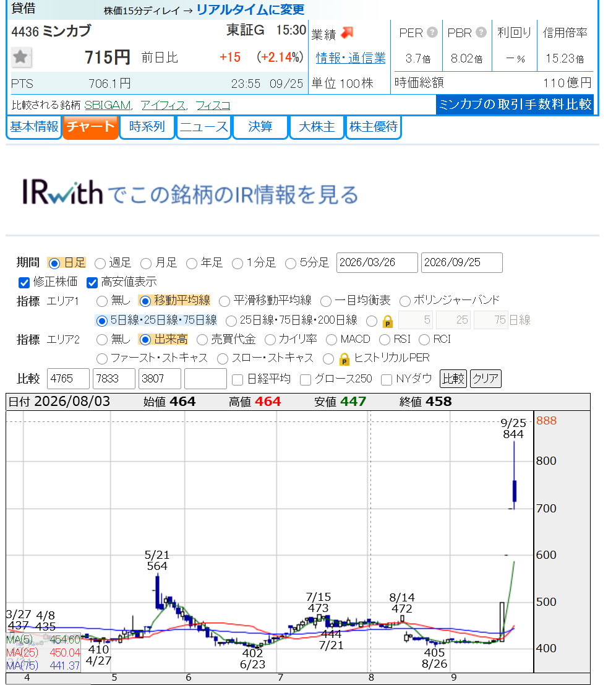The image size is (616, 685).
Task: Click the lock icon next to ヒストリカルPER
Action: [x=344, y=360]
